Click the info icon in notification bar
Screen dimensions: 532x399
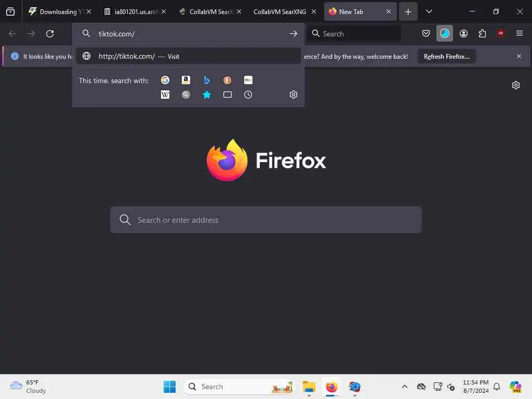point(15,56)
